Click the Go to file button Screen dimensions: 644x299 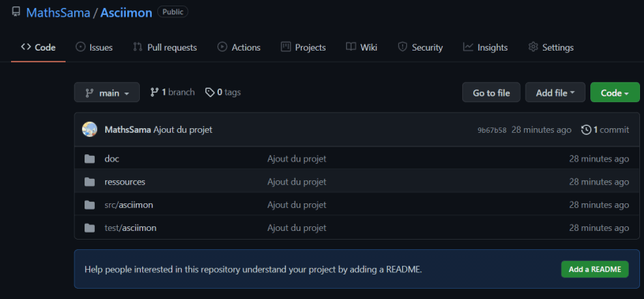pyautogui.click(x=491, y=93)
